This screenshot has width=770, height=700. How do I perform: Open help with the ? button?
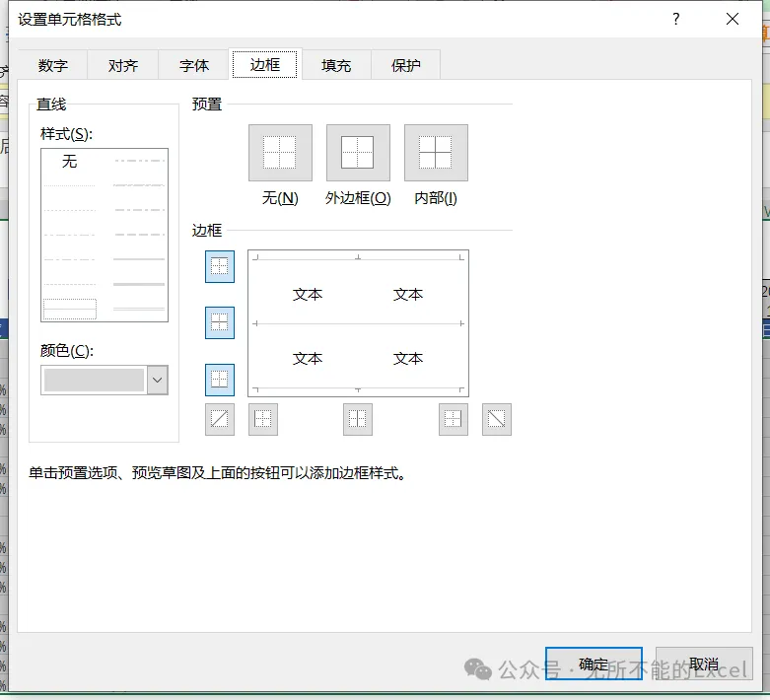676,19
